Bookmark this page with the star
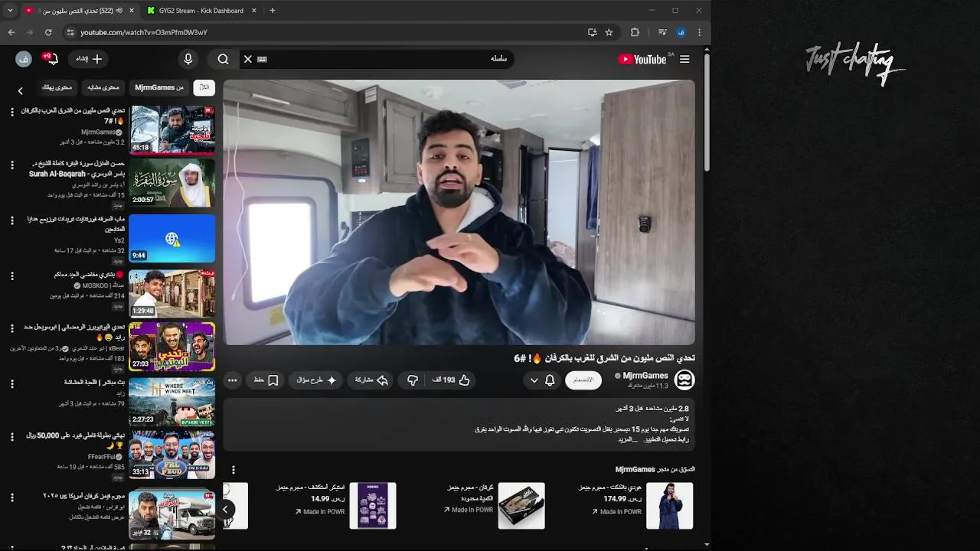This screenshot has height=551, width=980. [609, 32]
